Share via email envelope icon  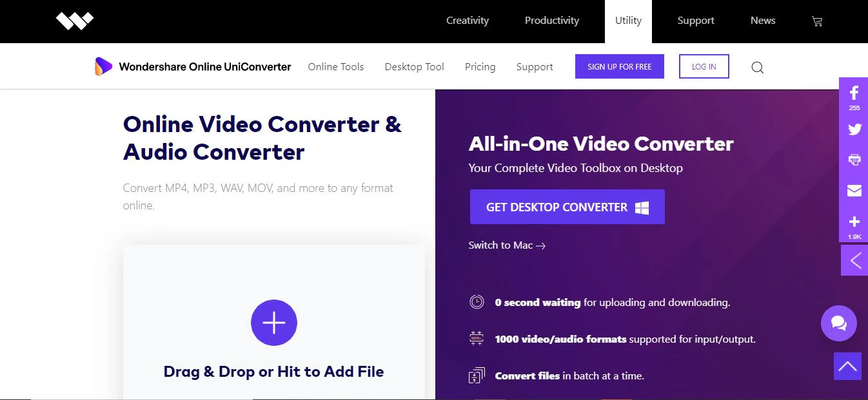854,191
